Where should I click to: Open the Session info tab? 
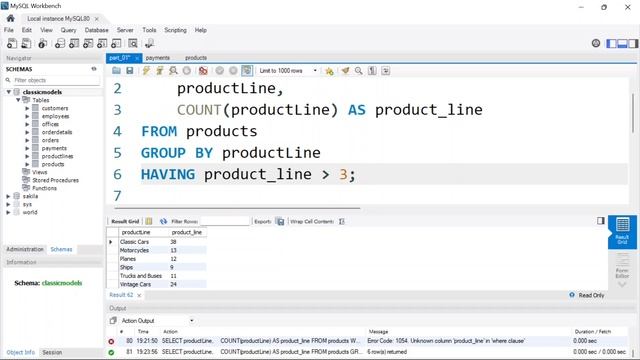coord(52,352)
